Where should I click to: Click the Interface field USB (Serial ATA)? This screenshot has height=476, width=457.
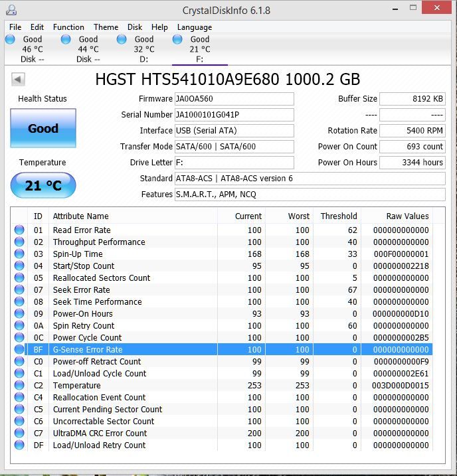pyautogui.click(x=234, y=131)
